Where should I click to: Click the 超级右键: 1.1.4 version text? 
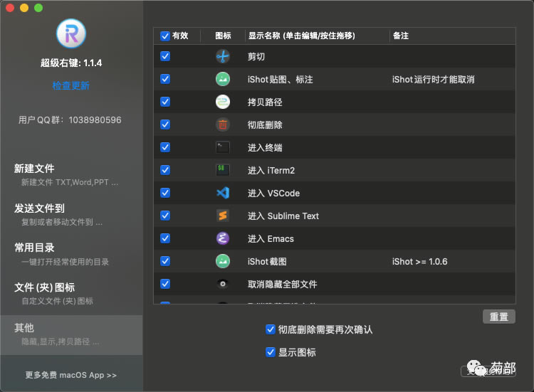tap(71, 63)
